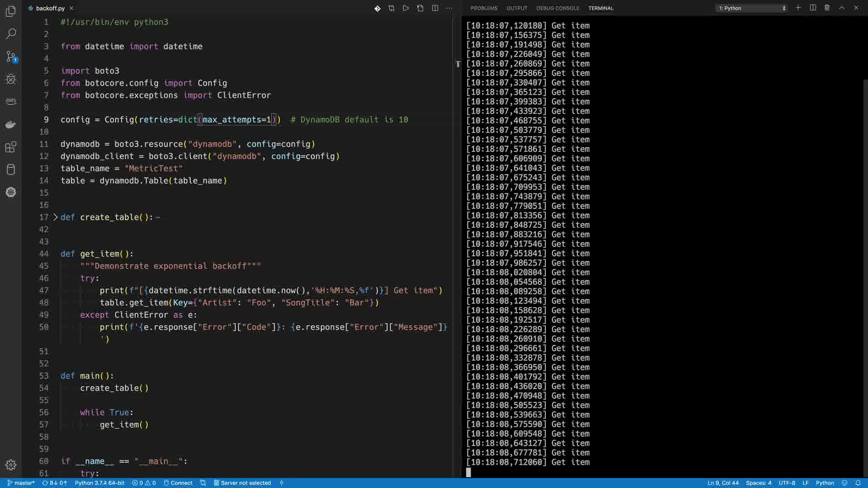Screen dimensions: 868x488
Task: Open the Source Control view
Action: (11, 56)
